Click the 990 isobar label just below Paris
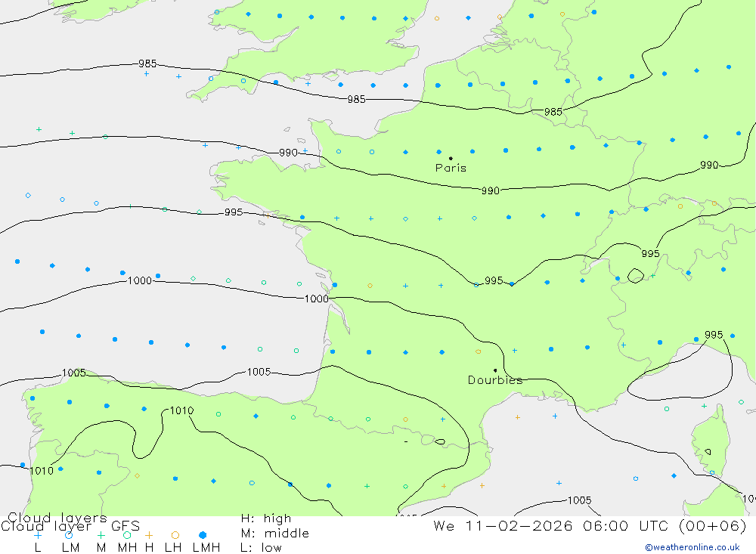Screen dimensions: 756x554 [491, 191]
